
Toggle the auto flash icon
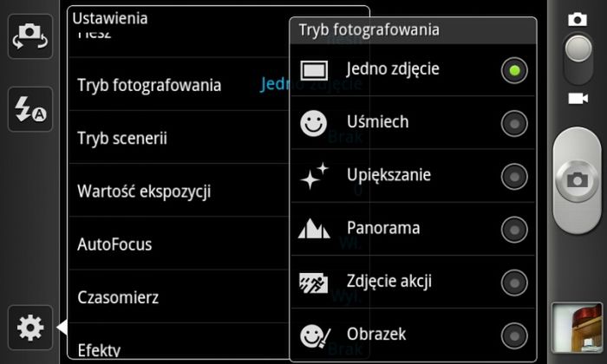tap(30, 109)
